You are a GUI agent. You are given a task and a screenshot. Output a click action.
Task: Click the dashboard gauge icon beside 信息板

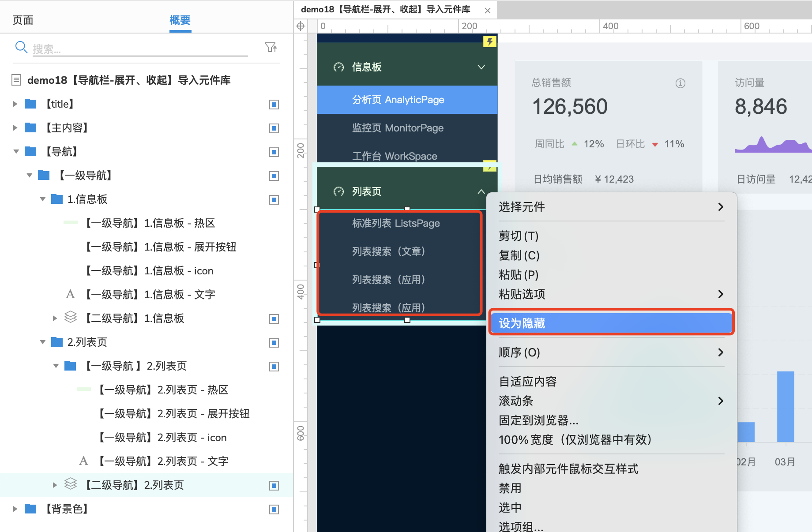coord(338,67)
